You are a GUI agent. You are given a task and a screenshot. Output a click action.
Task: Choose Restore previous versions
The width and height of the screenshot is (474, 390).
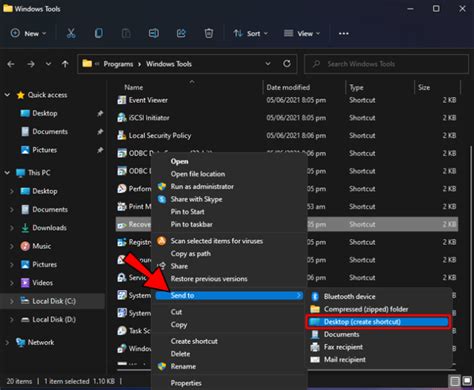(209, 279)
